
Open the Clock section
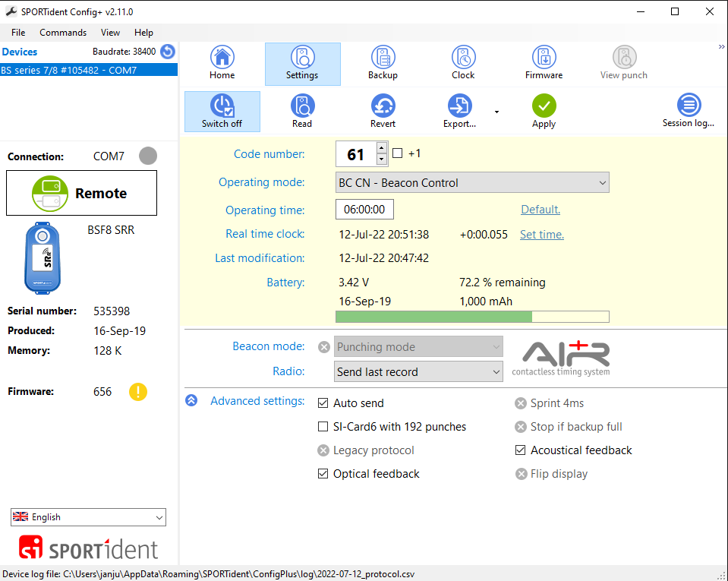[x=463, y=62]
